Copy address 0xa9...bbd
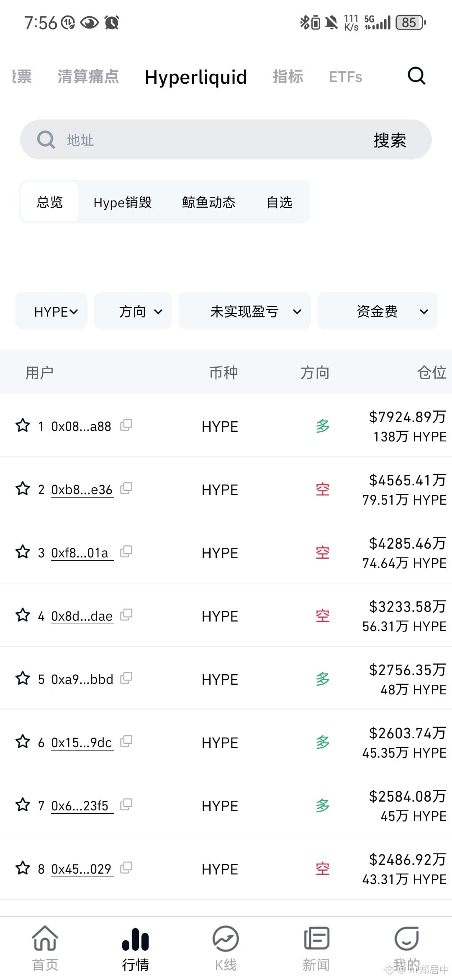 126,678
